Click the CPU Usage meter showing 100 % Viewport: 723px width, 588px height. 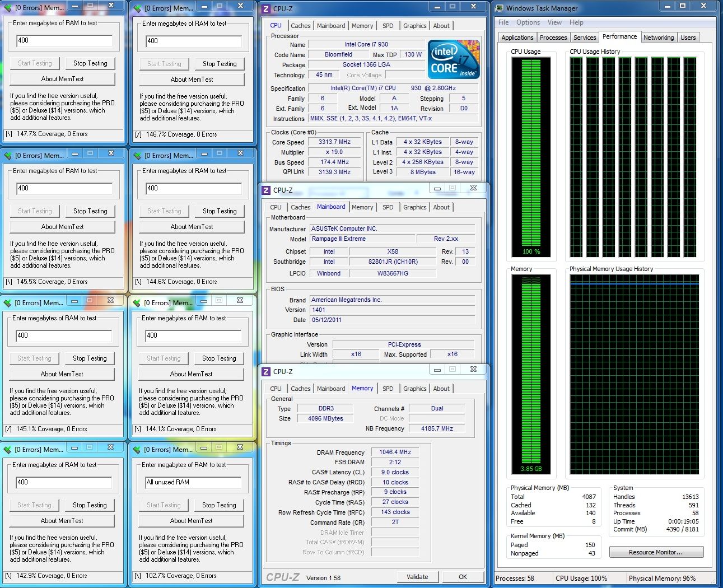[530, 156]
